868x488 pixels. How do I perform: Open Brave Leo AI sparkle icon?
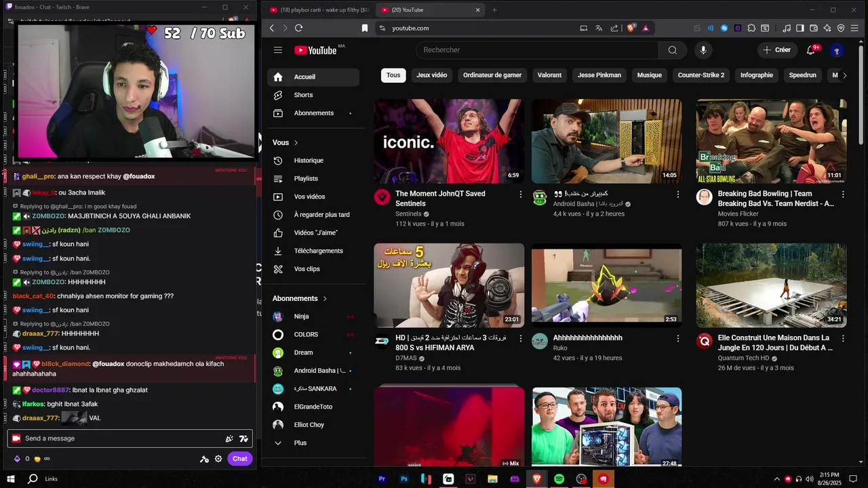point(827,28)
